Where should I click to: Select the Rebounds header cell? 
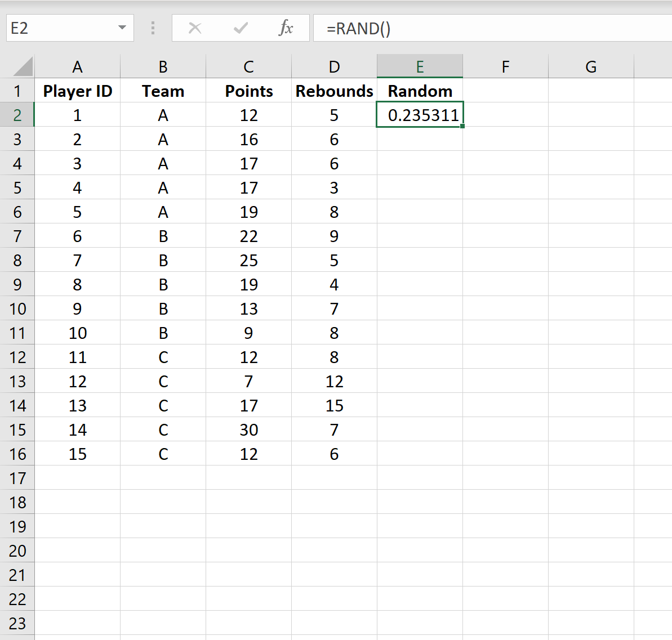coord(334,91)
